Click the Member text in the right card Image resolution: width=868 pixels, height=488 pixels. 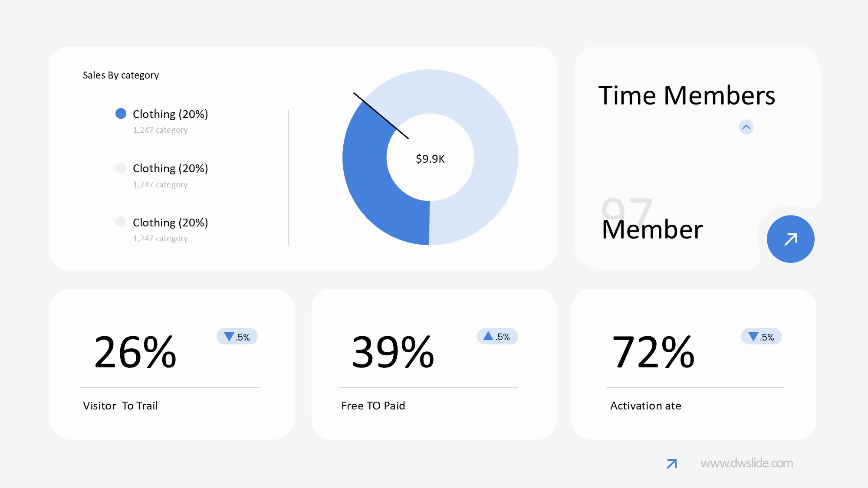652,229
